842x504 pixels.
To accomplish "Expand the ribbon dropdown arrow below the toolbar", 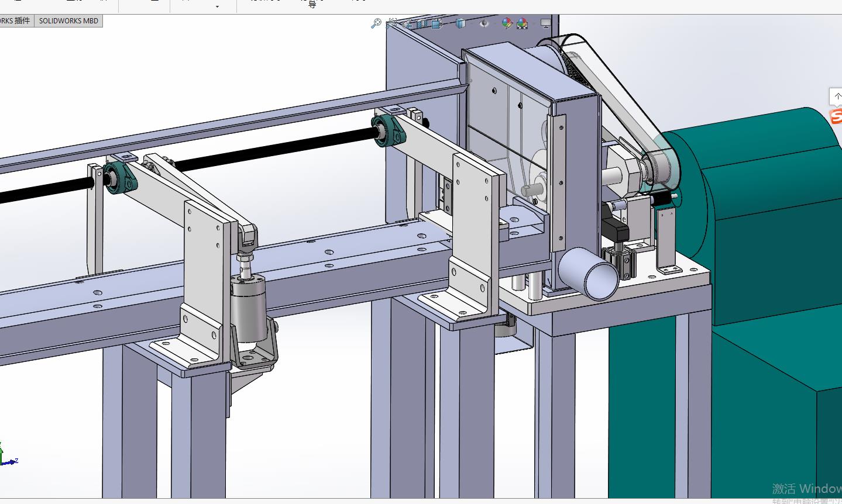I will (217, 7).
